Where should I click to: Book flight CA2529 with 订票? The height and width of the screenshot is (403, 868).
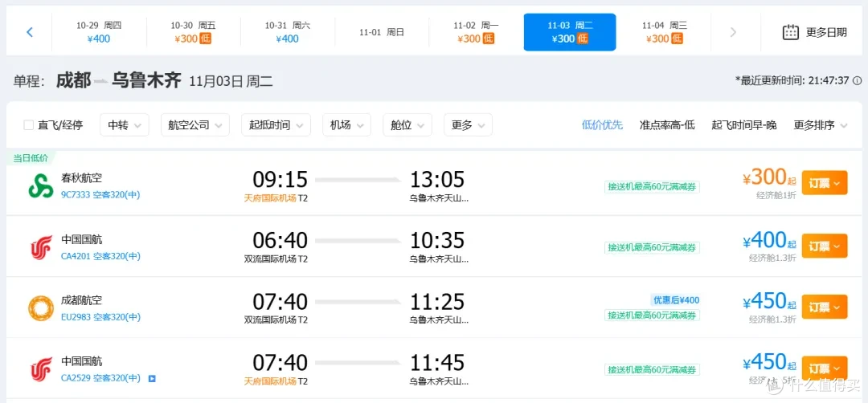[x=825, y=368]
